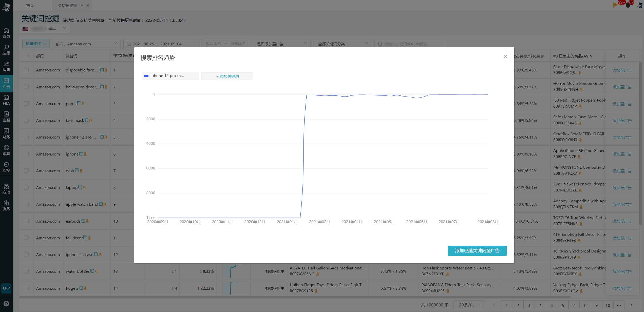
Task: Click trend sparkline thumbnail in water bottles row
Action: click(232, 271)
